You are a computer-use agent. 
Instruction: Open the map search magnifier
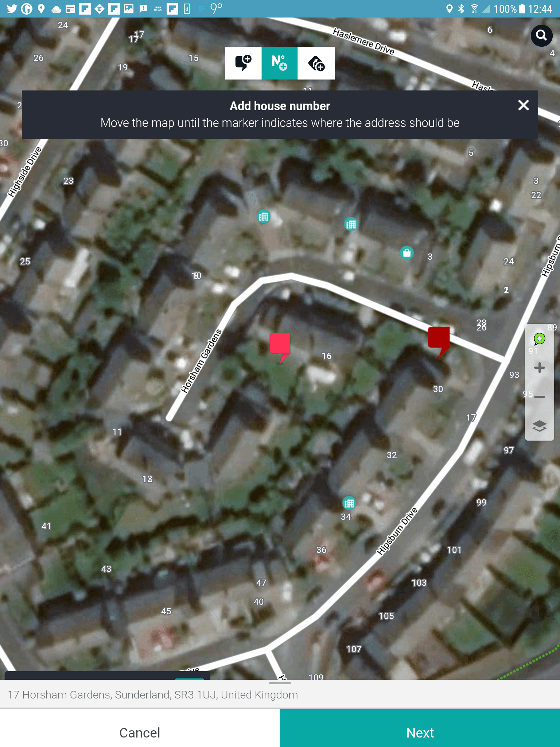pyautogui.click(x=541, y=36)
